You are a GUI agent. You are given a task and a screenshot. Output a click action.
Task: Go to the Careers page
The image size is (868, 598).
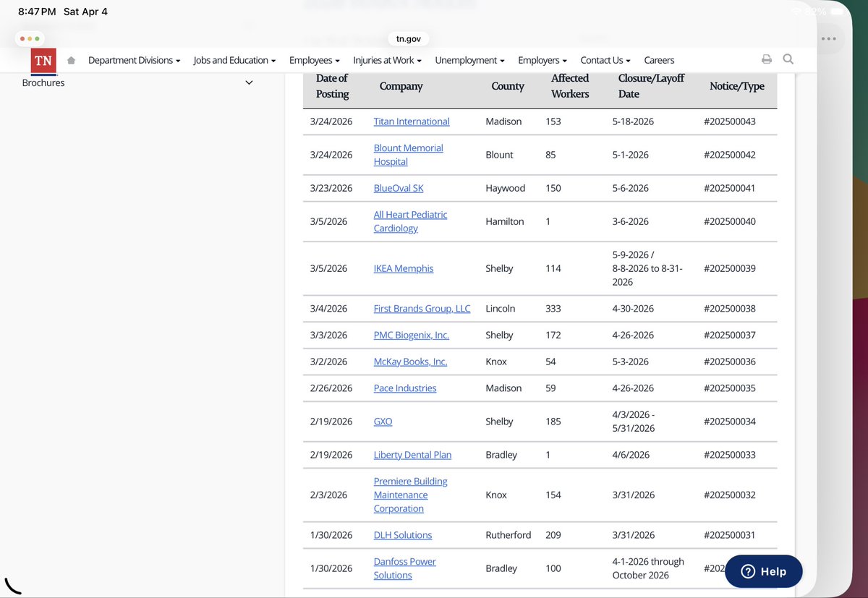tap(659, 60)
